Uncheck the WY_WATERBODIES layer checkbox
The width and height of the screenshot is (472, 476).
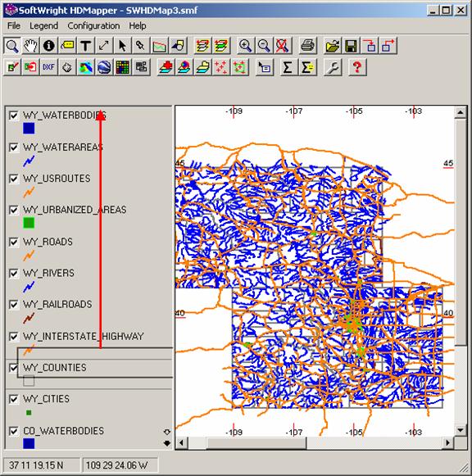coord(13,116)
